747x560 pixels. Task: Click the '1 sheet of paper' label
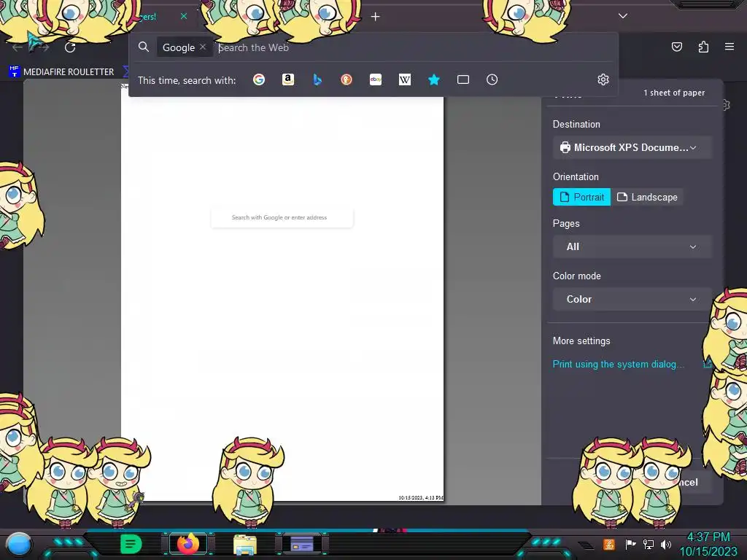point(674,93)
